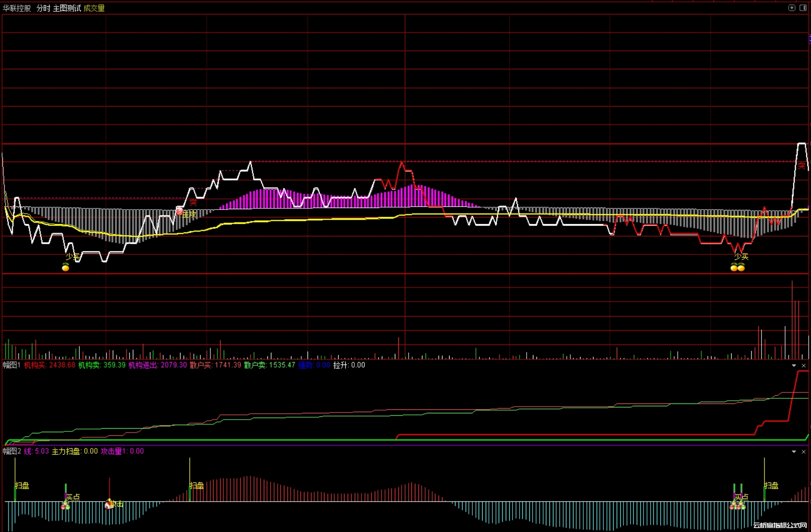
Task: Close the 幅图1 sub-chart panel
Action: pos(804,366)
